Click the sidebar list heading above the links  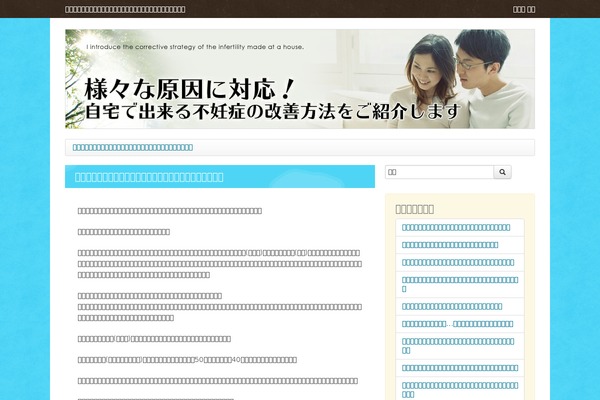(x=415, y=209)
